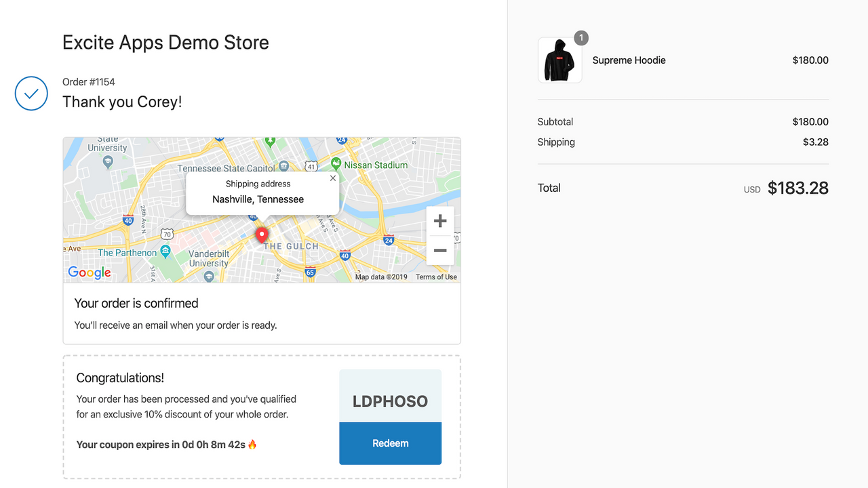Screen dimensions: 868x488
Task: Click the Nissan Stadium map marker
Action: click(x=336, y=164)
